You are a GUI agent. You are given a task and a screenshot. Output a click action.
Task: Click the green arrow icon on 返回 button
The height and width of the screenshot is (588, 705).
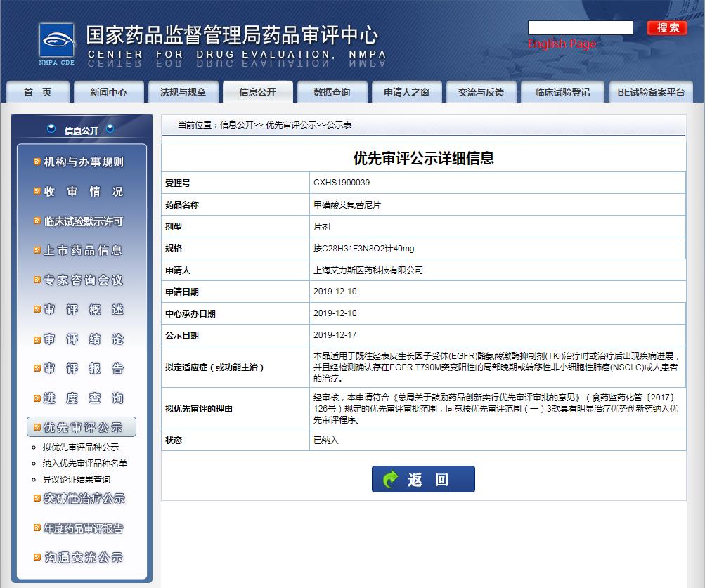click(390, 479)
